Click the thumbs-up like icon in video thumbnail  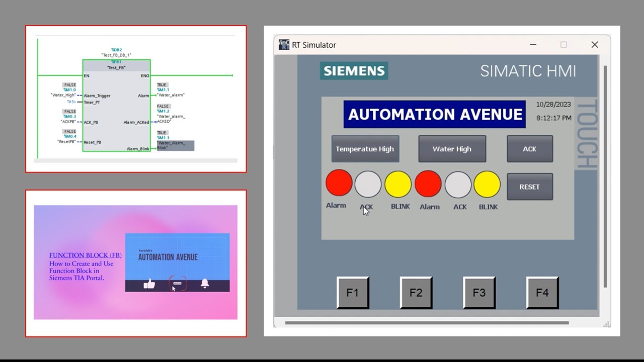pos(149,284)
